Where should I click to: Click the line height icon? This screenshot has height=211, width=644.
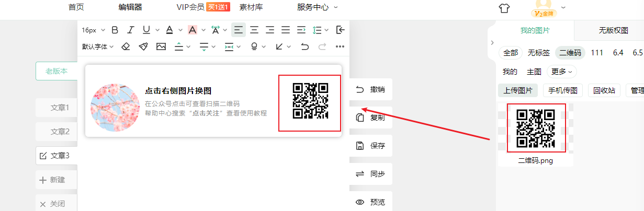317,30
